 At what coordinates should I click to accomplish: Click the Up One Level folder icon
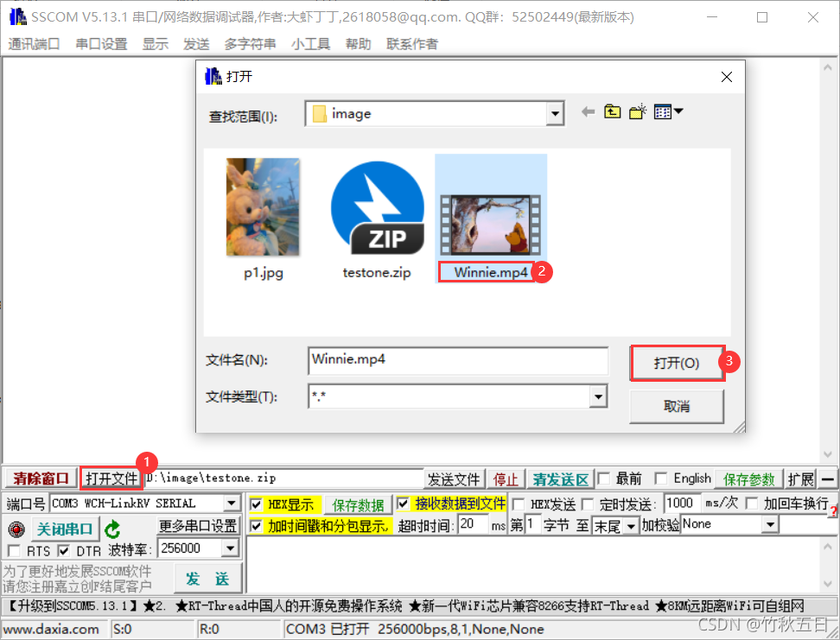click(x=613, y=112)
